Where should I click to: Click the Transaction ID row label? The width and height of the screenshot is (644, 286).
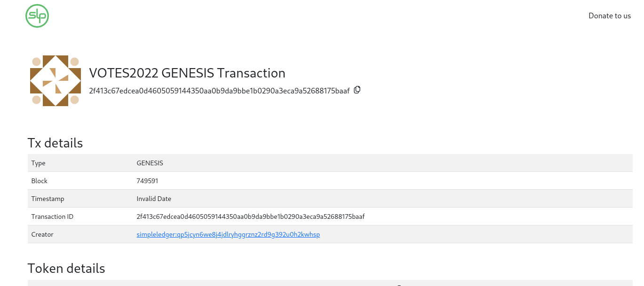tap(52, 216)
